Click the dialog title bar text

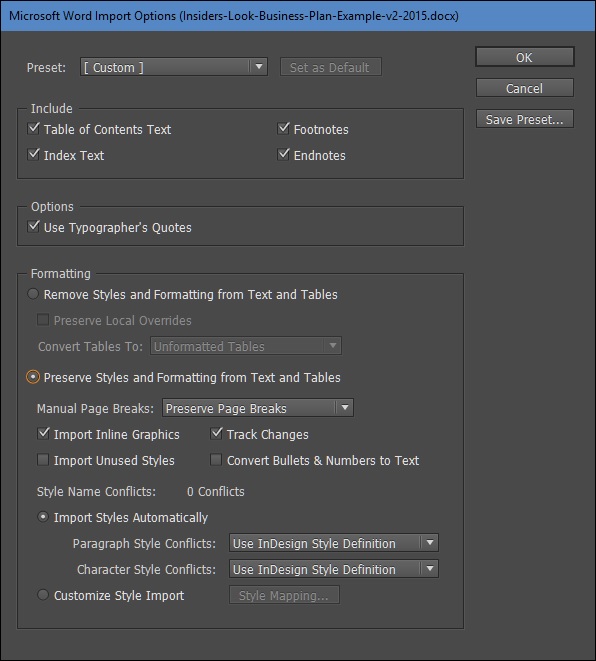pyautogui.click(x=234, y=16)
